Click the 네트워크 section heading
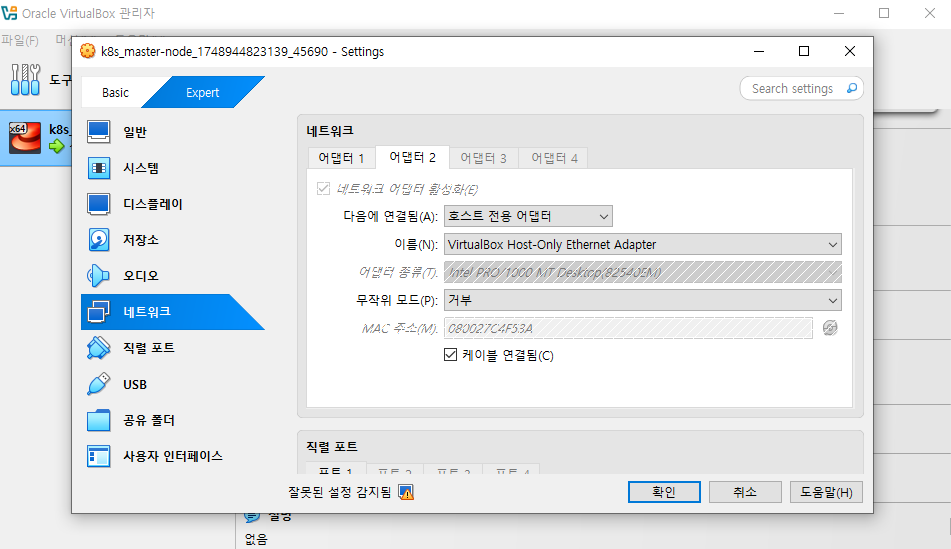The image size is (951, 549). point(330,130)
